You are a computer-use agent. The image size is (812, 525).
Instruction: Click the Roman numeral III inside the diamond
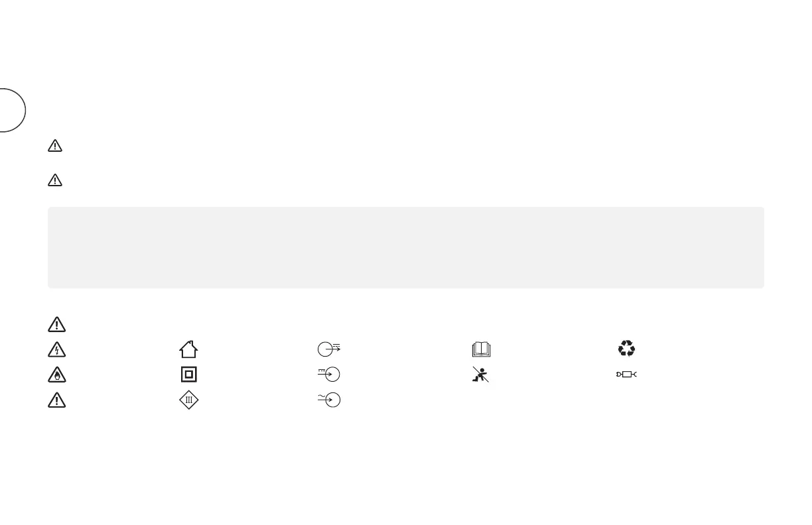point(188,400)
